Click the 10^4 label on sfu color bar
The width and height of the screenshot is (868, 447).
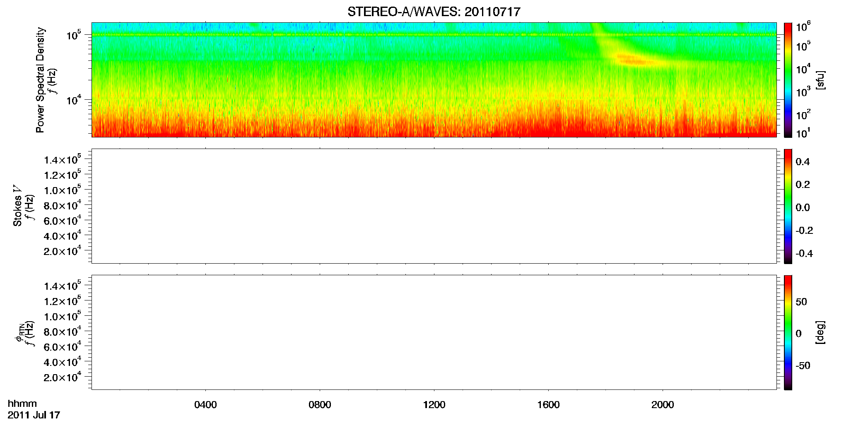click(x=803, y=69)
